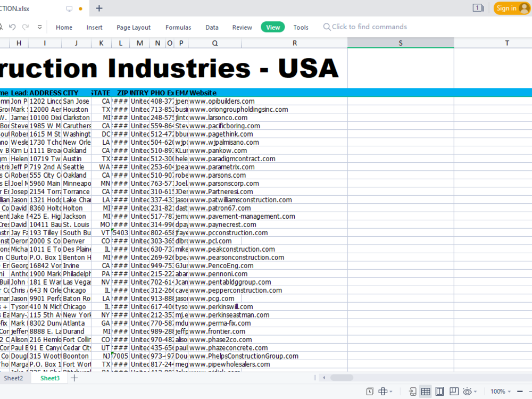The image size is (532, 399).
Task: Toggle the reading layout crosshair icon
Action: (383, 392)
